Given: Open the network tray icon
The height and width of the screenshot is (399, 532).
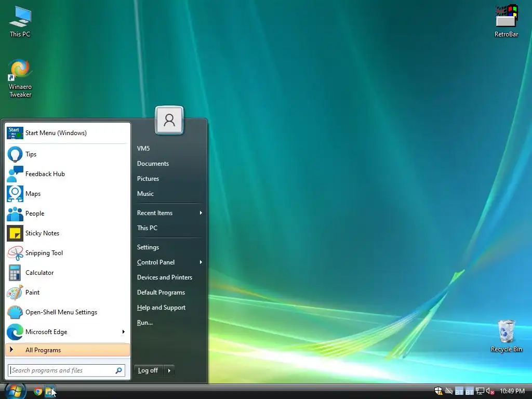Looking at the screenshot, I should [480, 391].
